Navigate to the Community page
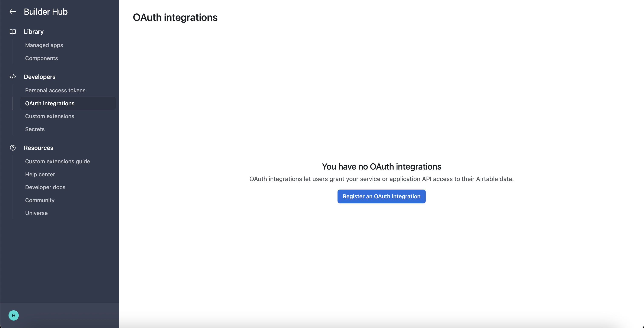Screen dimensions: 644x328 click(x=39, y=200)
